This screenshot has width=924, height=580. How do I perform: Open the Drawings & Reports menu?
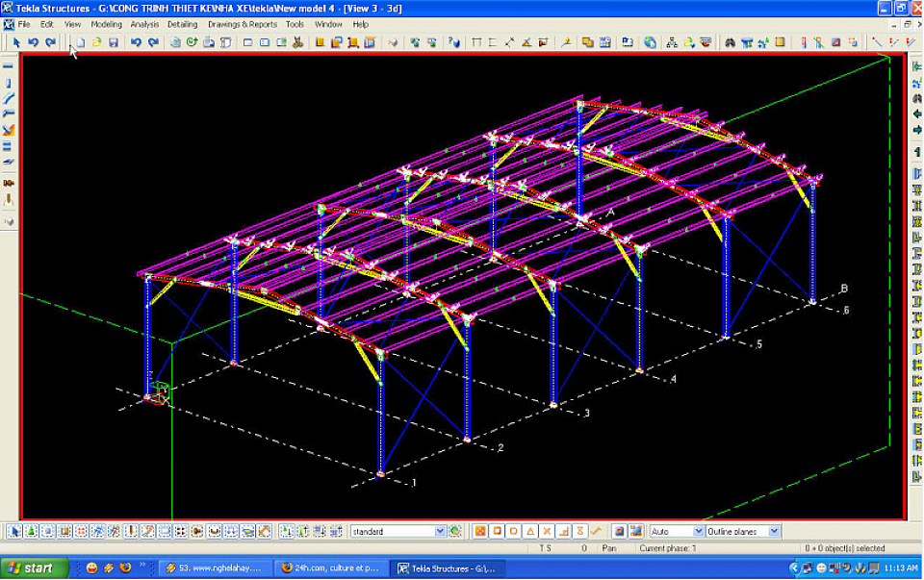[x=242, y=24]
